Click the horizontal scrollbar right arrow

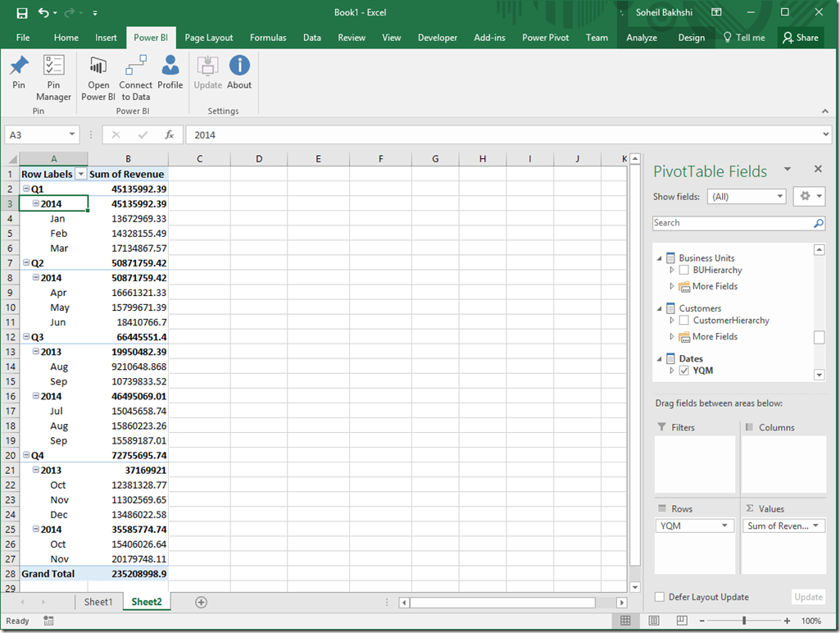click(621, 603)
